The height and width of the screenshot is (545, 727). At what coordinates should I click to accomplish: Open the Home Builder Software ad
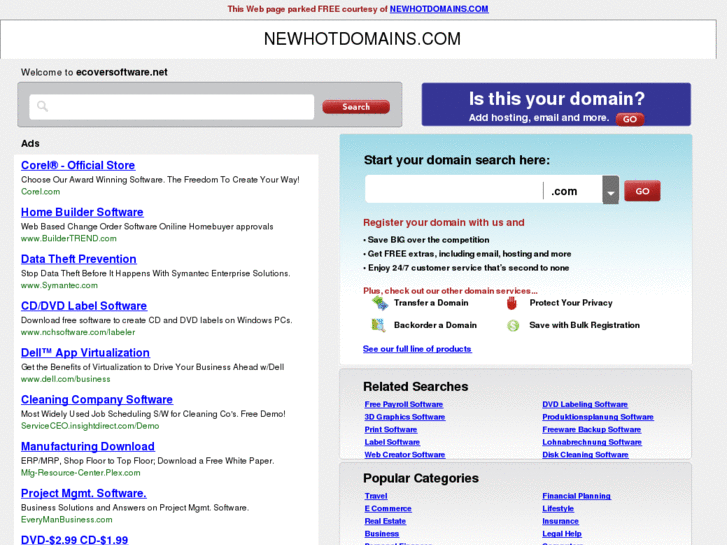pyautogui.click(x=82, y=212)
